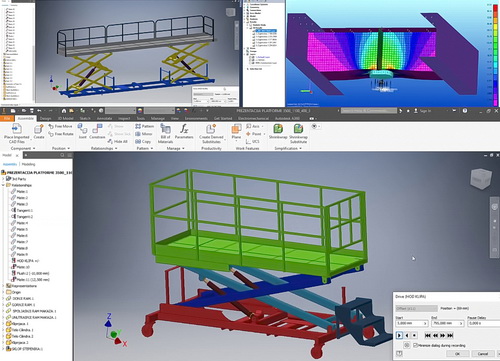Open the File menu

point(7,118)
